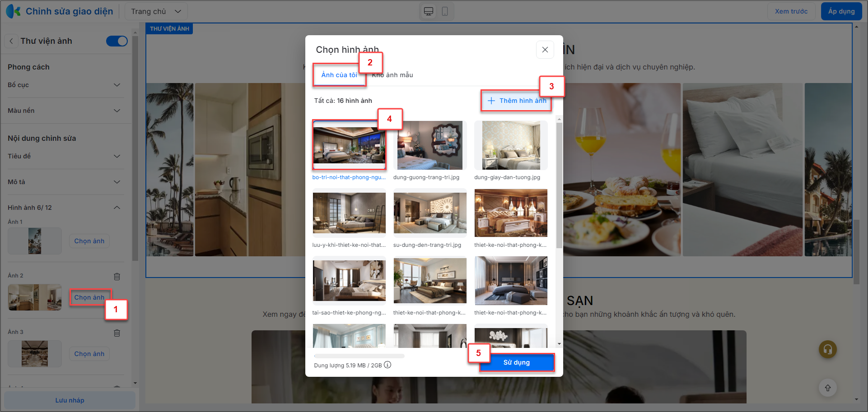The width and height of the screenshot is (868, 412).
Task: Expand the Bố cục section
Action: point(66,85)
